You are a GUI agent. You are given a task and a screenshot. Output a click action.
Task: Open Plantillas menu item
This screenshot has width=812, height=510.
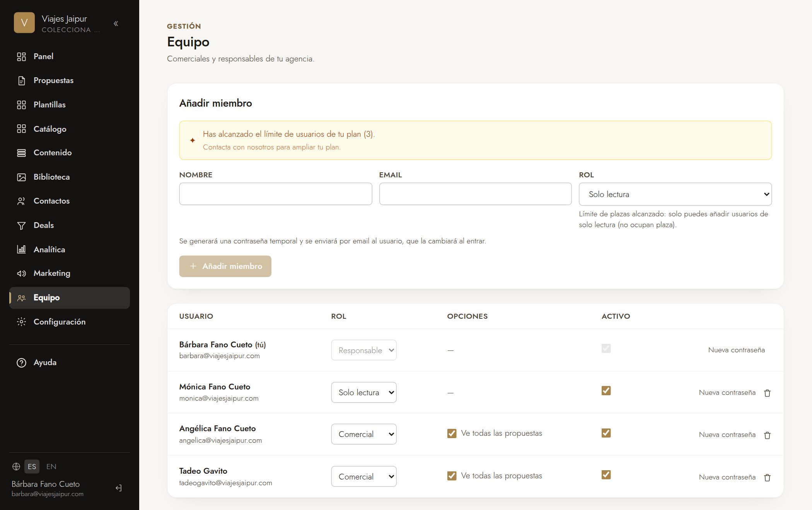(x=70, y=105)
